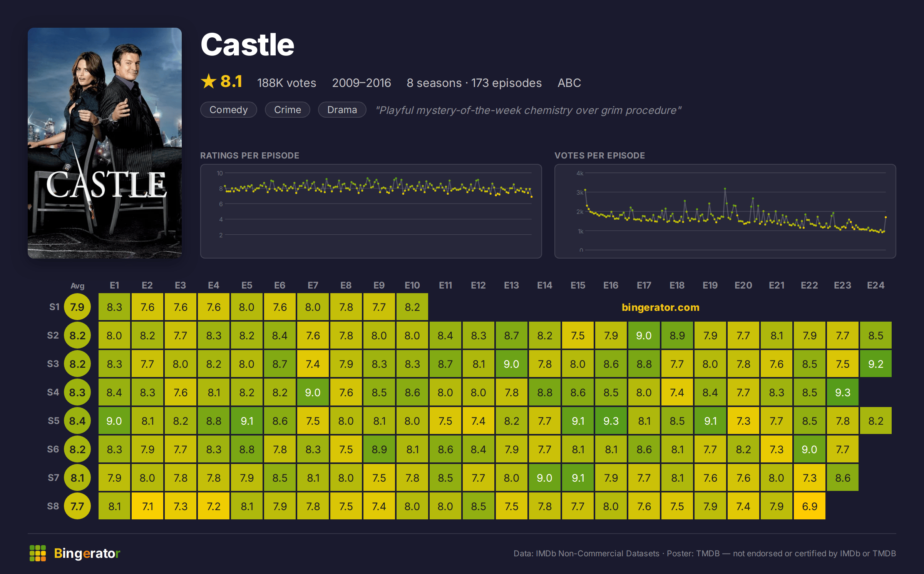Open the Castle poster thumbnail
This screenshot has width=924, height=574.
pos(105,143)
